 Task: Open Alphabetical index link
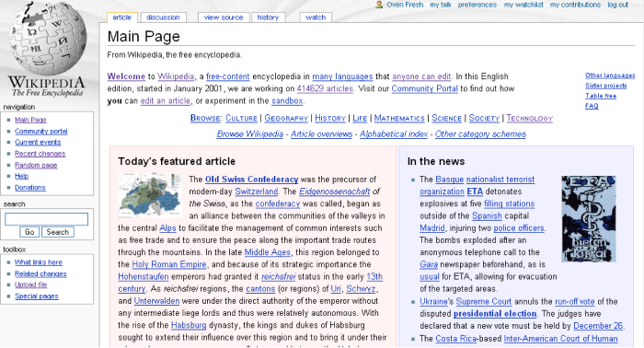(394, 133)
